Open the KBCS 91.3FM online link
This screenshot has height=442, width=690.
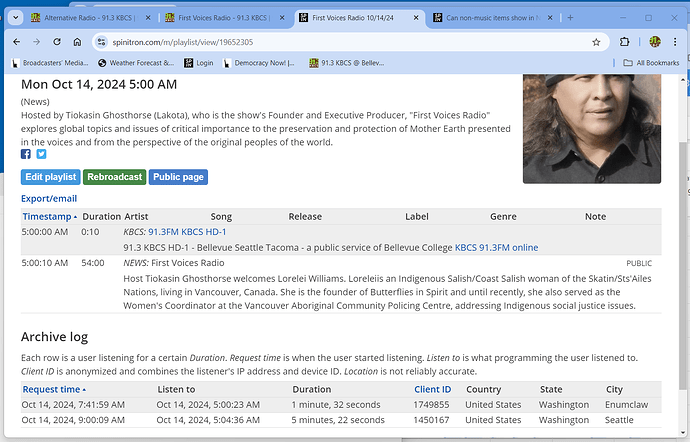coord(496,247)
